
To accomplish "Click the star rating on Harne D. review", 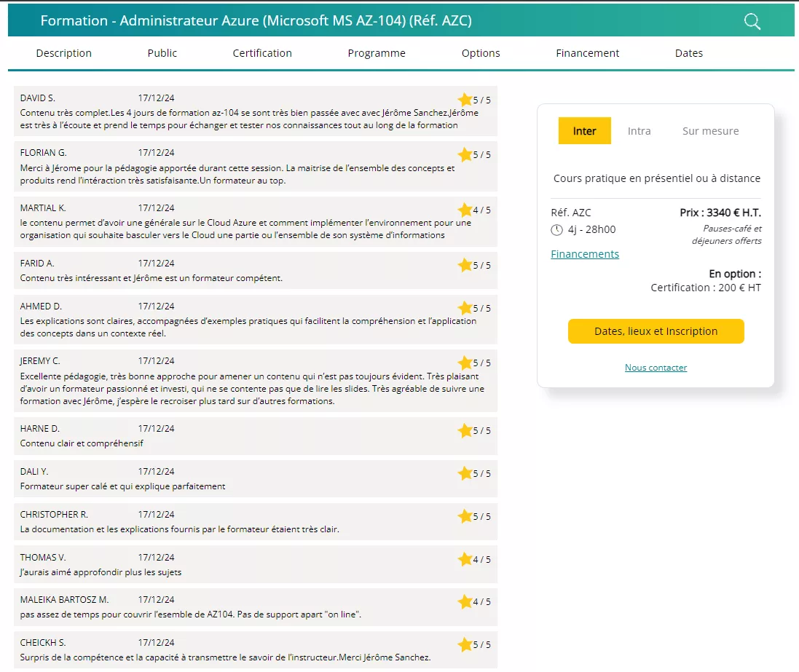I will [x=465, y=430].
